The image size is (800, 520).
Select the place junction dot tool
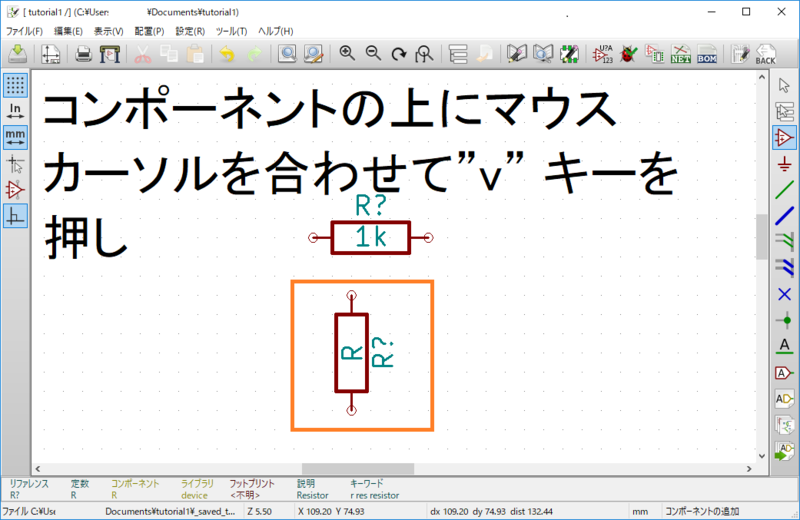(x=784, y=320)
